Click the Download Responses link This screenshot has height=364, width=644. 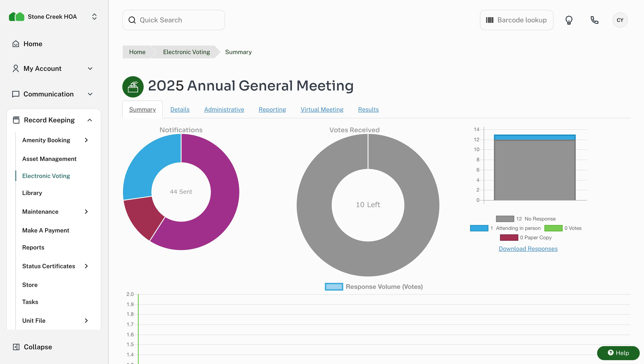[528, 248]
